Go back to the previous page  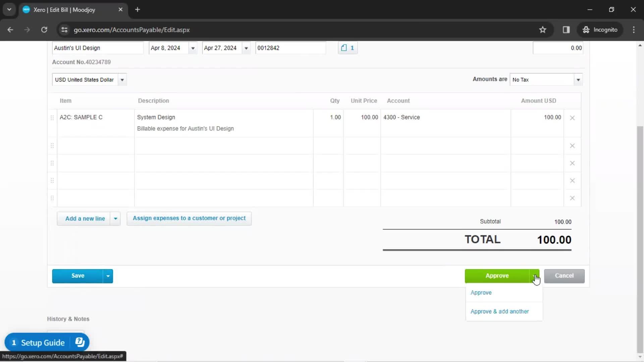[10, 30]
